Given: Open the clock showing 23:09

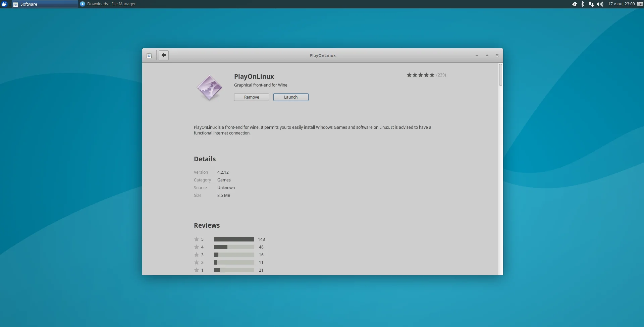Looking at the screenshot, I should (622, 4).
